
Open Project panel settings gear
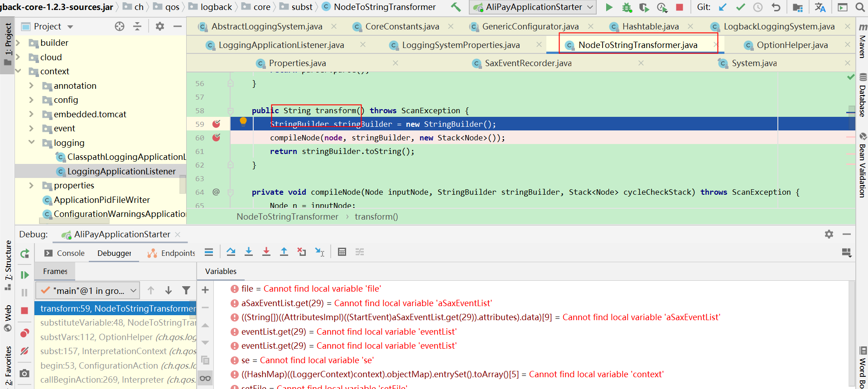(160, 26)
